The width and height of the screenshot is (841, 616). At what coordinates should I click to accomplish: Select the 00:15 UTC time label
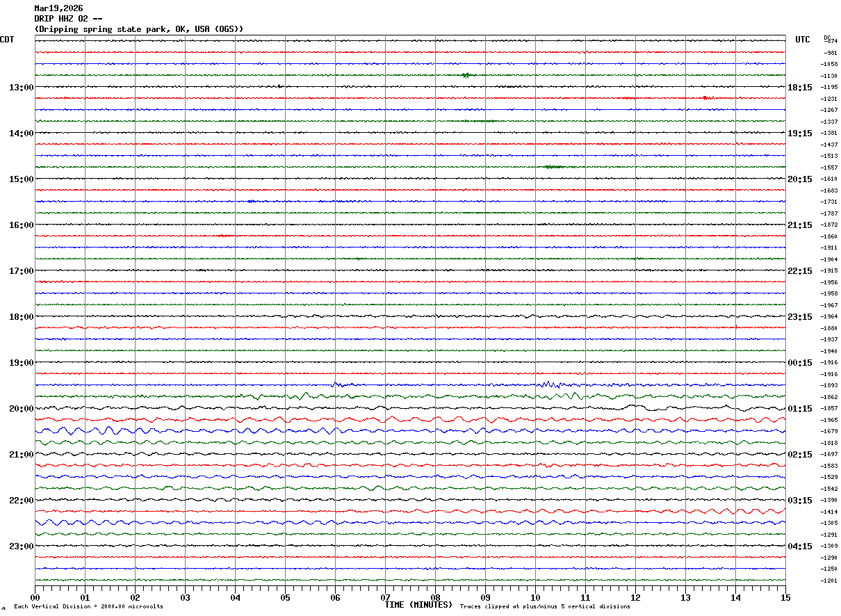click(x=800, y=363)
